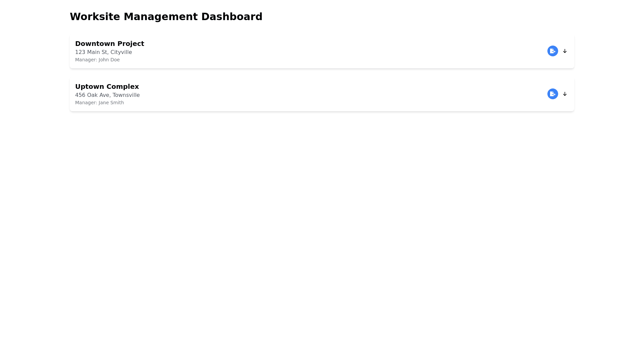Click the export icon for Downtown Project
644x362 pixels.
coord(552,51)
